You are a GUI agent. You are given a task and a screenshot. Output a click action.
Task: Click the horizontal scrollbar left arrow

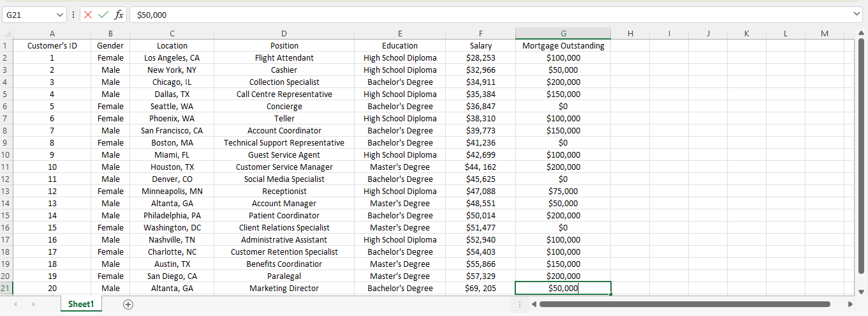click(x=534, y=305)
